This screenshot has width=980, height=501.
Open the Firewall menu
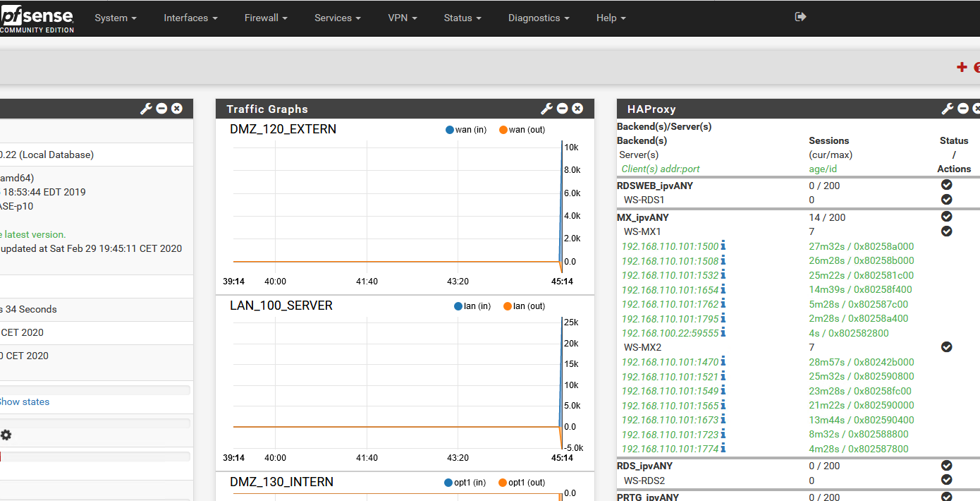coord(265,18)
